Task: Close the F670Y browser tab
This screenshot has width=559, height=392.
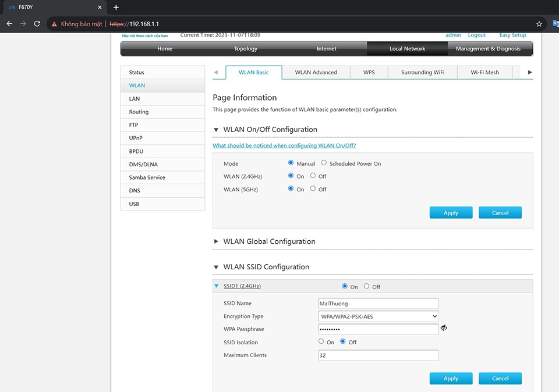Action: 100,7
